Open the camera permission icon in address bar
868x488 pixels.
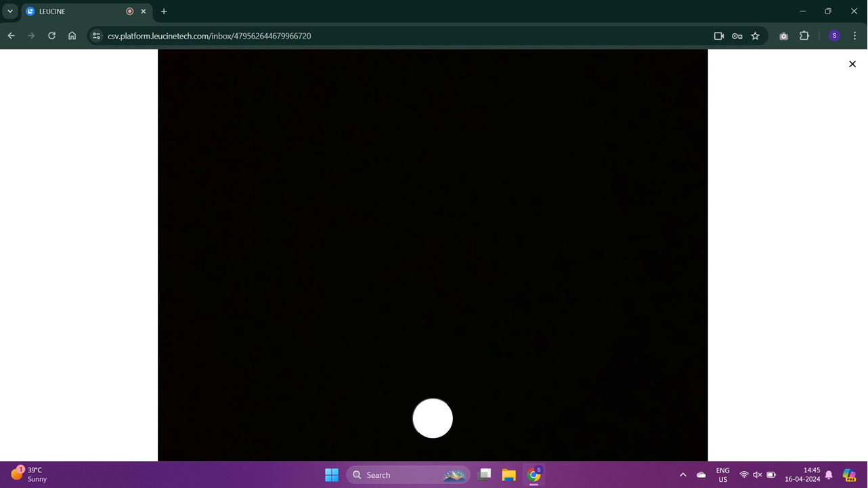[x=718, y=36]
